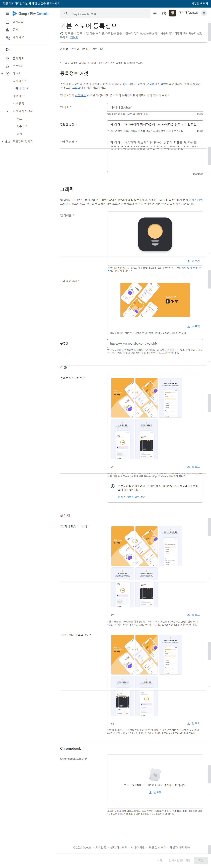Click the orange 그래픽 이미지 preview
Screen dimensions: 211x868
pos(155,300)
